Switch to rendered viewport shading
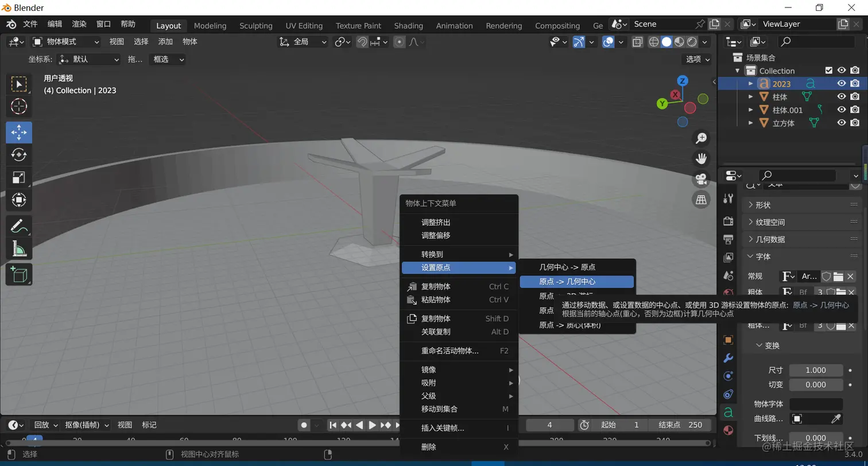The height and width of the screenshot is (466, 868). coord(692,42)
